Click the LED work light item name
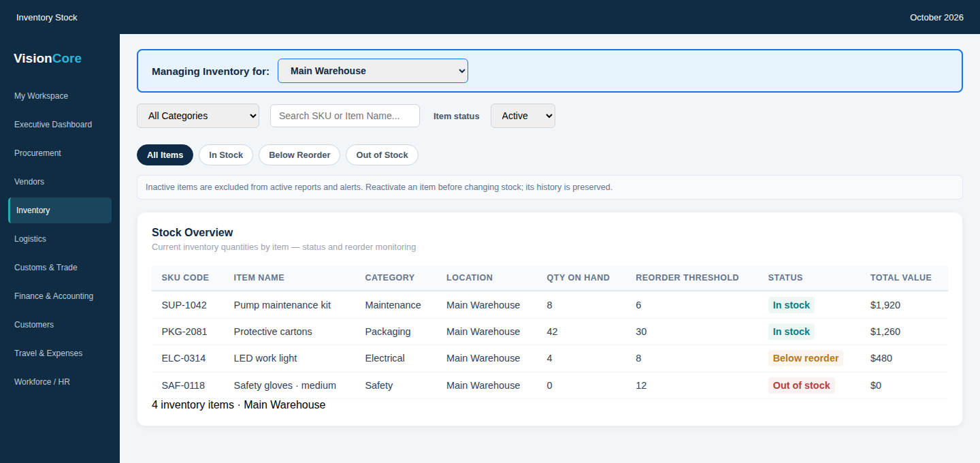Image resolution: width=980 pixels, height=463 pixels. tap(265, 358)
